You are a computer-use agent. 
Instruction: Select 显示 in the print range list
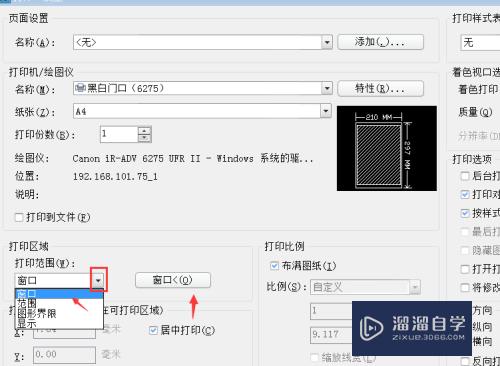point(59,323)
